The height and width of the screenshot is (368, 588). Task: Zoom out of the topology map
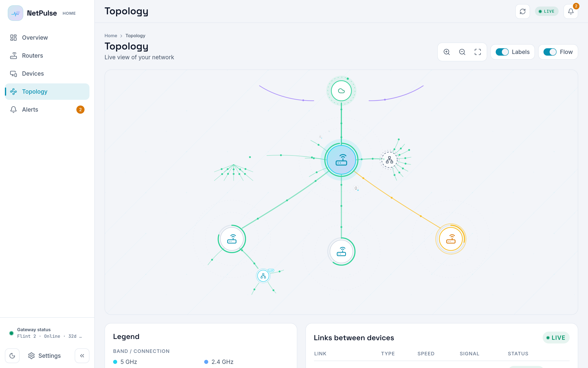[462, 52]
